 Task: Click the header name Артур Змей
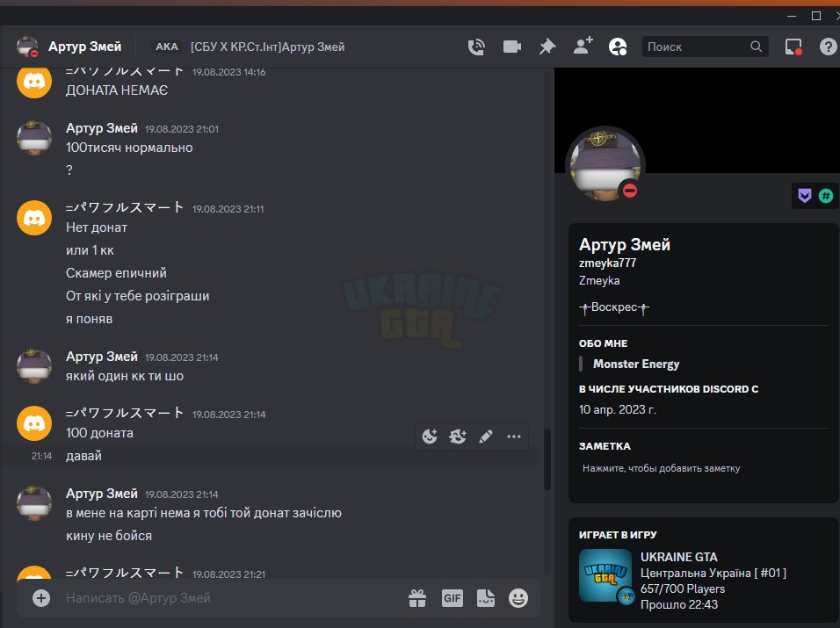[84, 47]
